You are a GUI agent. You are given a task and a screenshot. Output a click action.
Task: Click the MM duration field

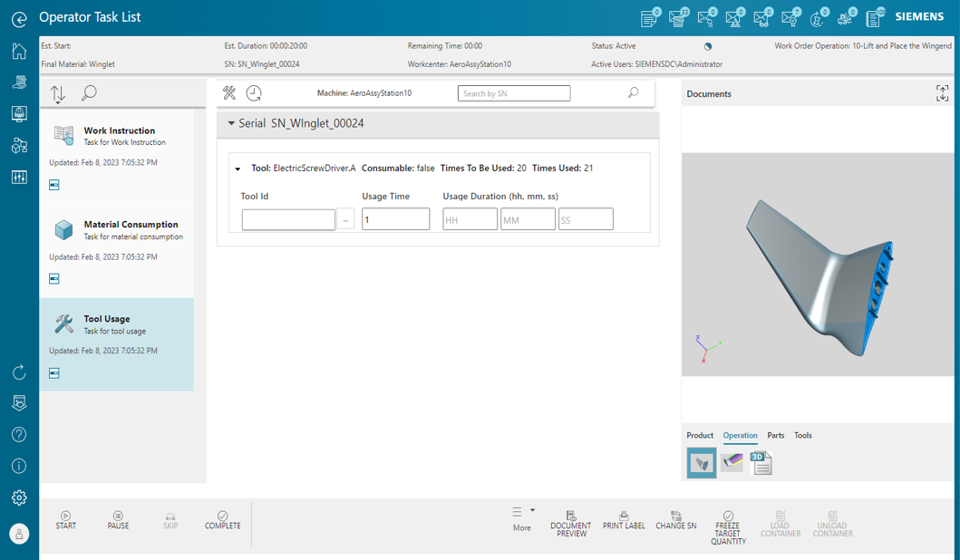528,219
